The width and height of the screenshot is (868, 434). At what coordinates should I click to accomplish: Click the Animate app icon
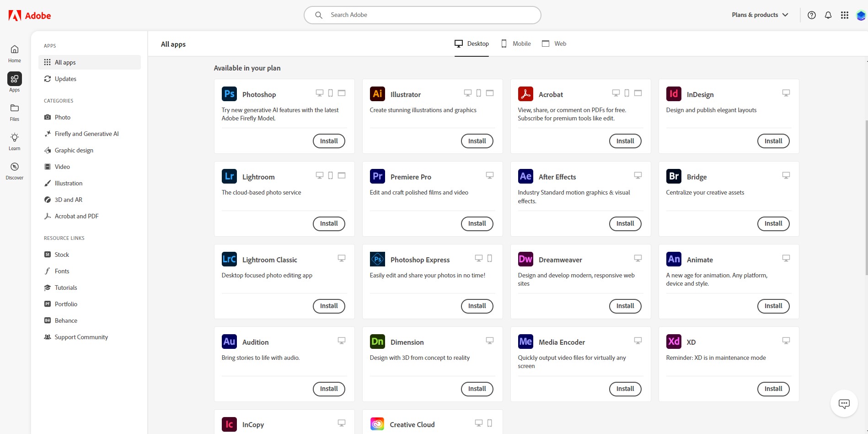[x=674, y=259]
